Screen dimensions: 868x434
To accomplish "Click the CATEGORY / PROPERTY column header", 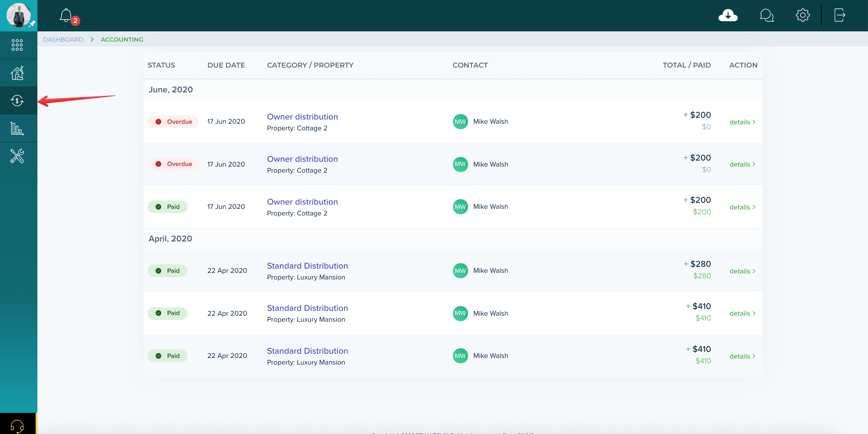I will [310, 65].
